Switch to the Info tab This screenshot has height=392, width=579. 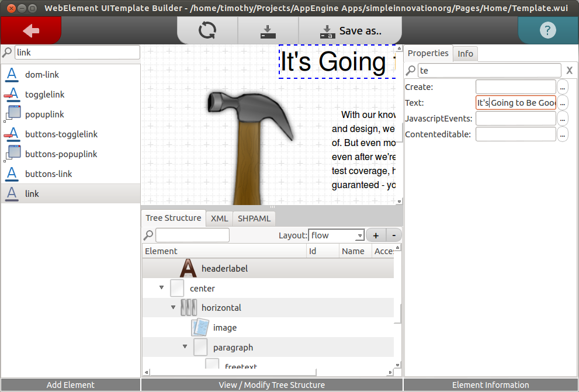click(x=465, y=53)
